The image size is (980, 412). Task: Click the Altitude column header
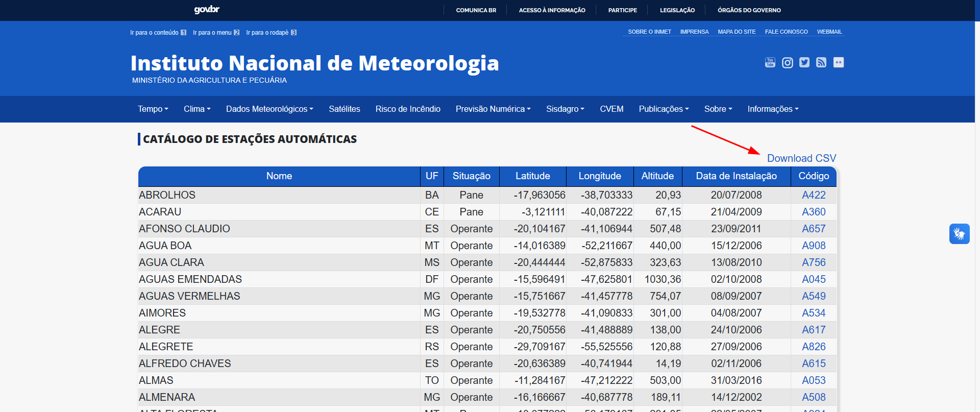pyautogui.click(x=657, y=176)
